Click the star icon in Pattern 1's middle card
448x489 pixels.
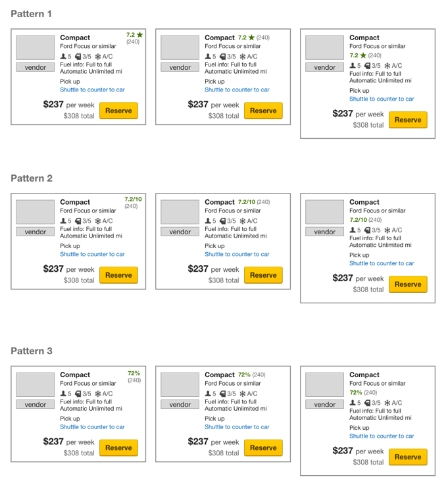click(x=251, y=38)
